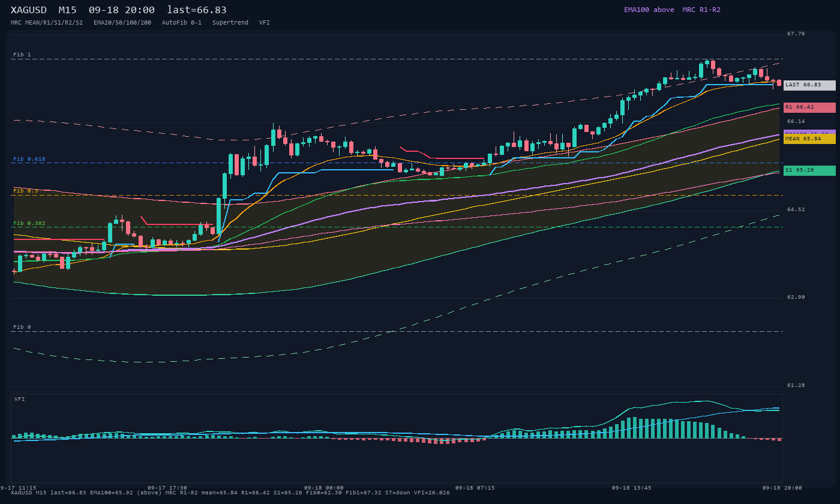Click VFI=26.026 in the bottom status line

click(432, 493)
